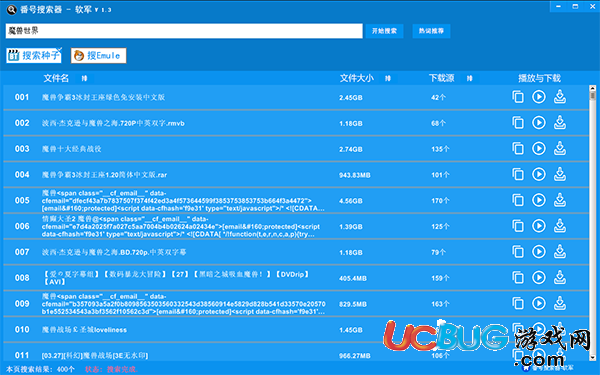
Task: Copy link for result row 002
Action: pyautogui.click(x=518, y=123)
